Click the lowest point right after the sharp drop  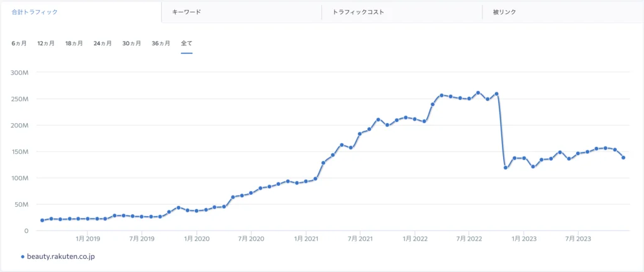coord(506,168)
